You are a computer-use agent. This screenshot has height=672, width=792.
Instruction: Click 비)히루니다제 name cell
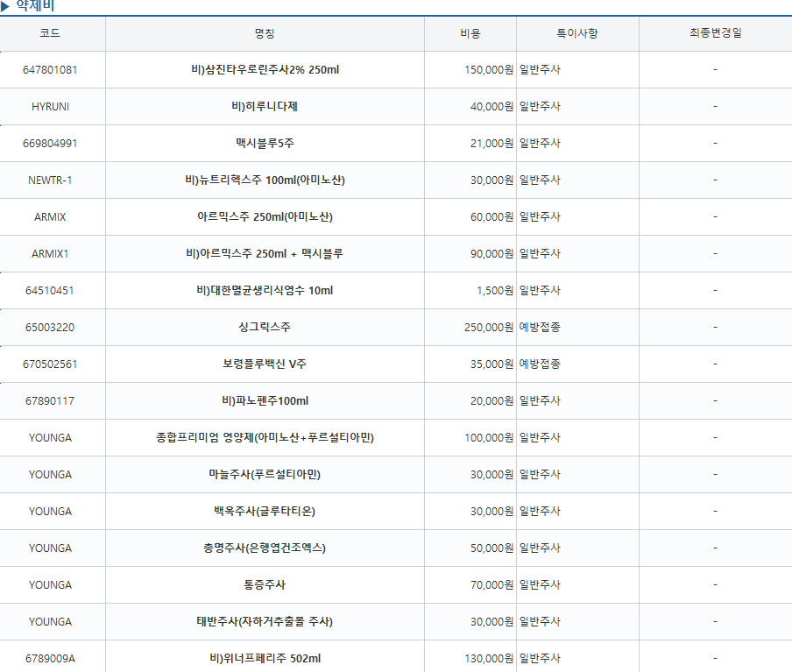click(x=265, y=107)
